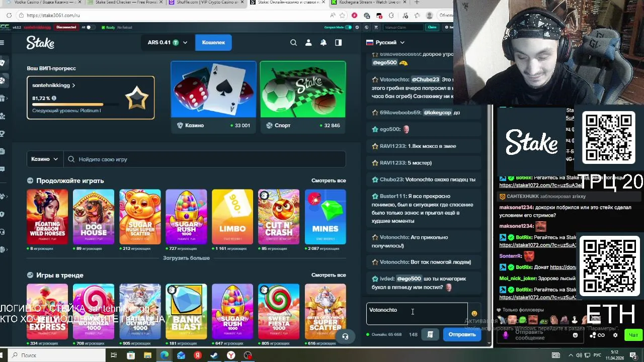Toggle the chat side panel icon

pyautogui.click(x=339, y=43)
